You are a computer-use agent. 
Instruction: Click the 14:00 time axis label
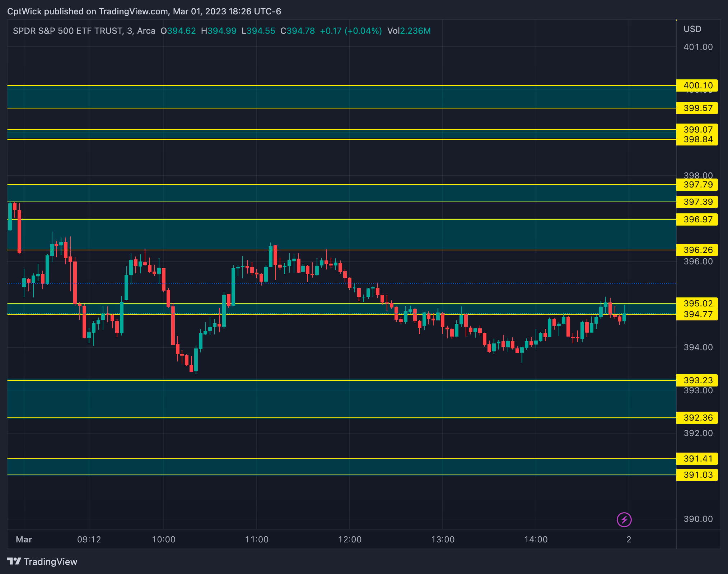point(536,540)
